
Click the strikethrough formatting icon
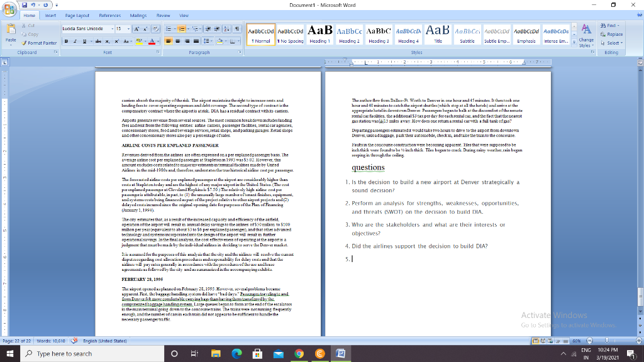(x=97, y=41)
